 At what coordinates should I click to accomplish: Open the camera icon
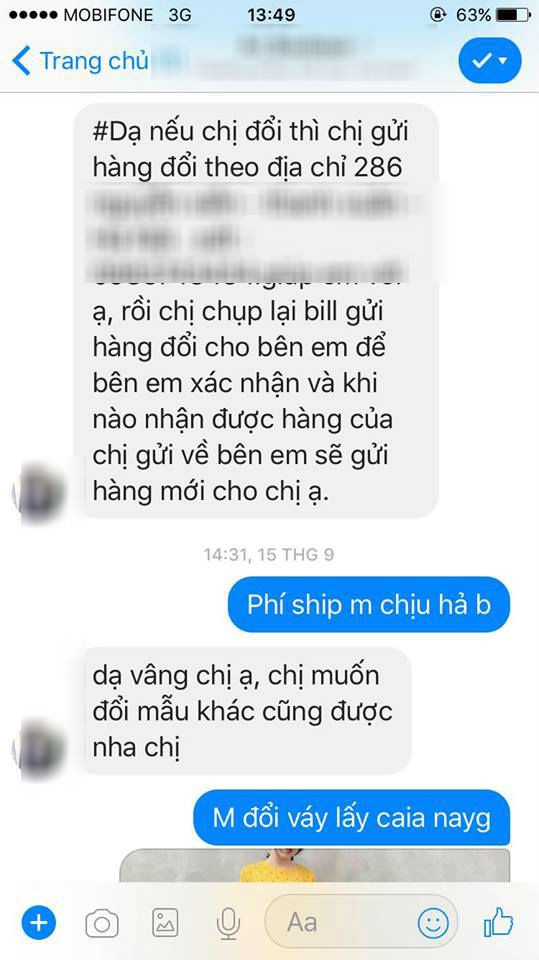pyautogui.click(x=102, y=923)
